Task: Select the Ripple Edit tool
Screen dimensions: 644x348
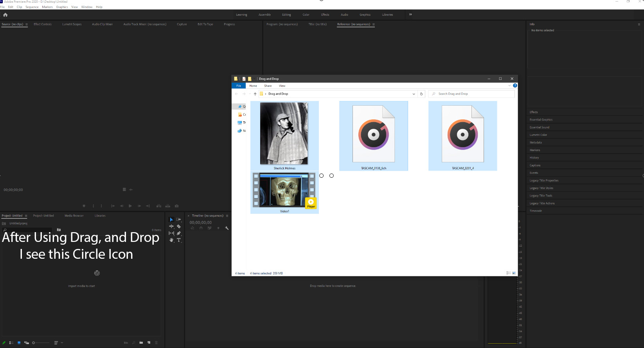Action: coord(171,226)
